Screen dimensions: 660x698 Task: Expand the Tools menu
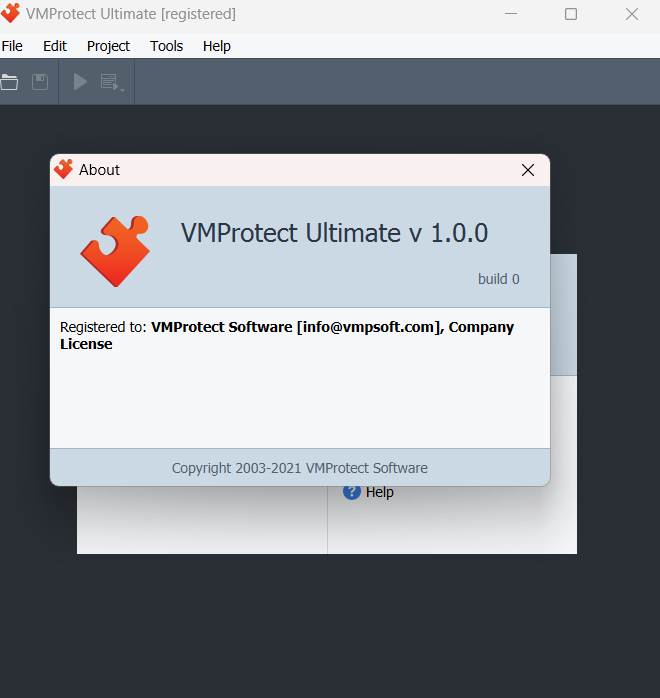tap(167, 46)
